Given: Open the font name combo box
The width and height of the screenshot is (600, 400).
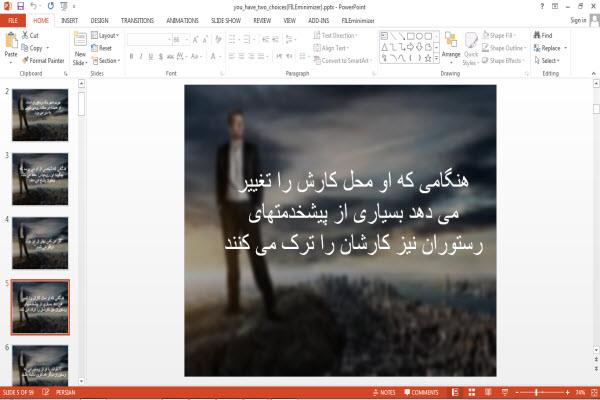Looking at the screenshot, I should tap(149, 39).
